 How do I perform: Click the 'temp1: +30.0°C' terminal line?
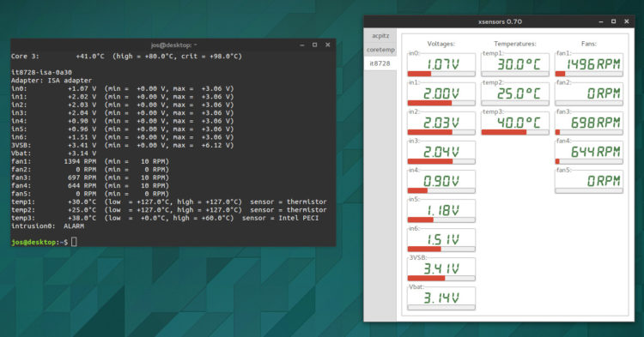point(169,202)
